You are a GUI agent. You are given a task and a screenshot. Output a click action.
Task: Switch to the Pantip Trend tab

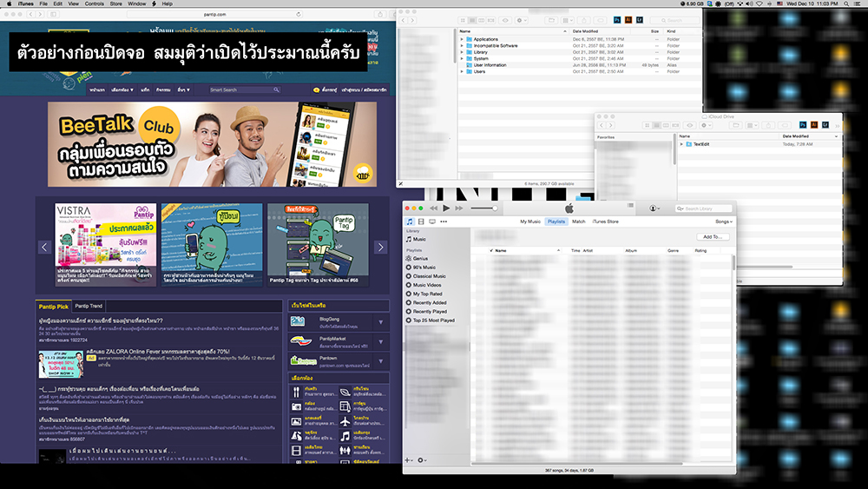coord(89,306)
